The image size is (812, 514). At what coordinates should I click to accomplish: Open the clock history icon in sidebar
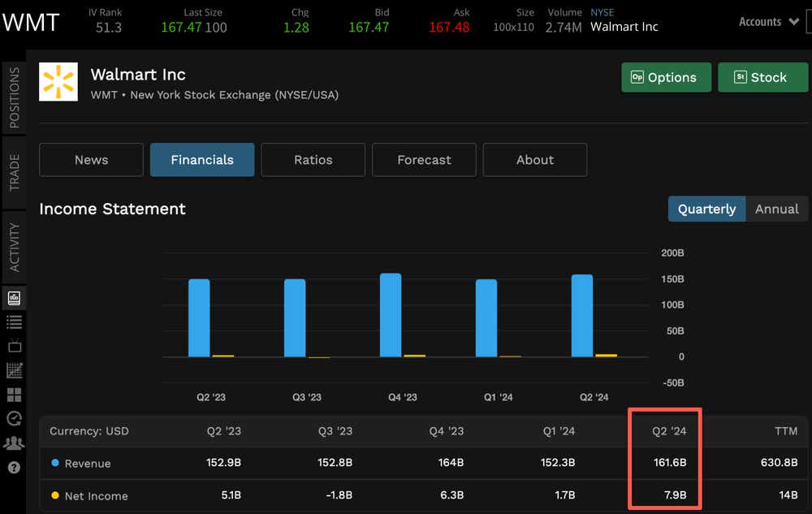point(14,418)
